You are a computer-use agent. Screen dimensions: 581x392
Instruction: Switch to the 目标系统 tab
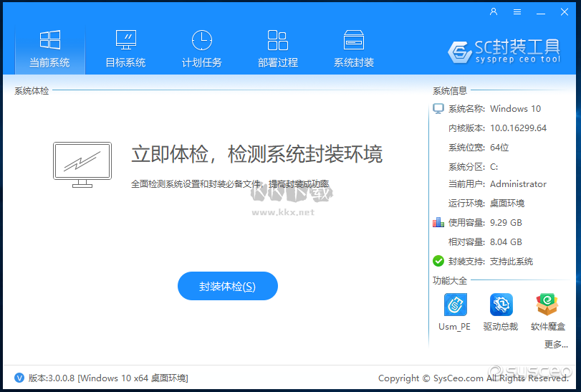click(x=125, y=49)
